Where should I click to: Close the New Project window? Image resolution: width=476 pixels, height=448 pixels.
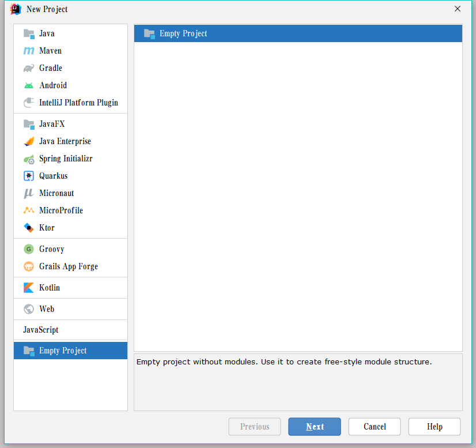coord(458,9)
